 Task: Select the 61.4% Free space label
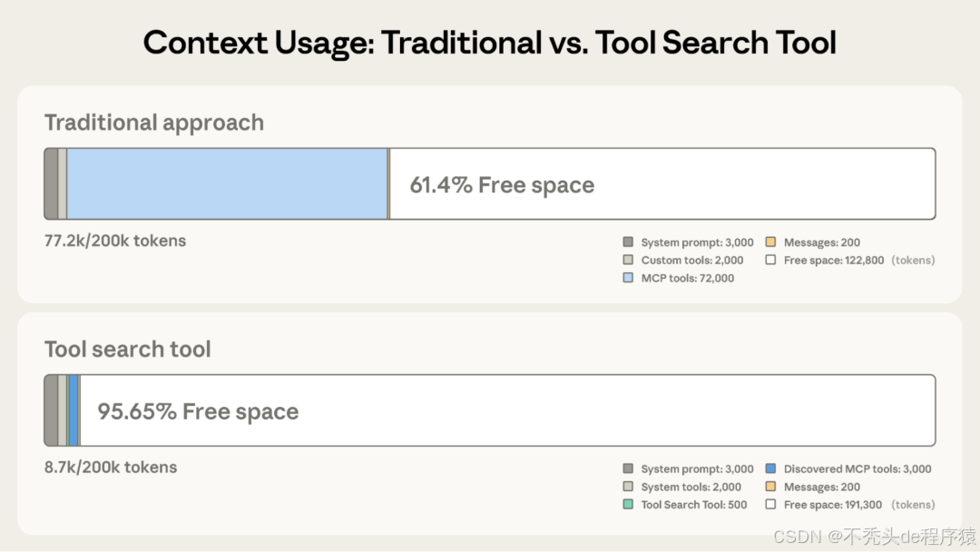point(502,185)
